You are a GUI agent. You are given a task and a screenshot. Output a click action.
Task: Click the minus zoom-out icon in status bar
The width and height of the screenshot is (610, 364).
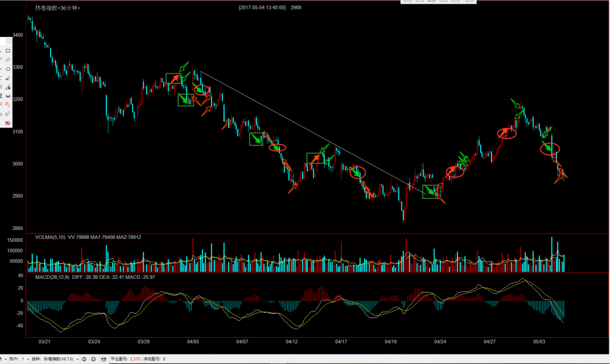pyautogui.click(x=85, y=359)
